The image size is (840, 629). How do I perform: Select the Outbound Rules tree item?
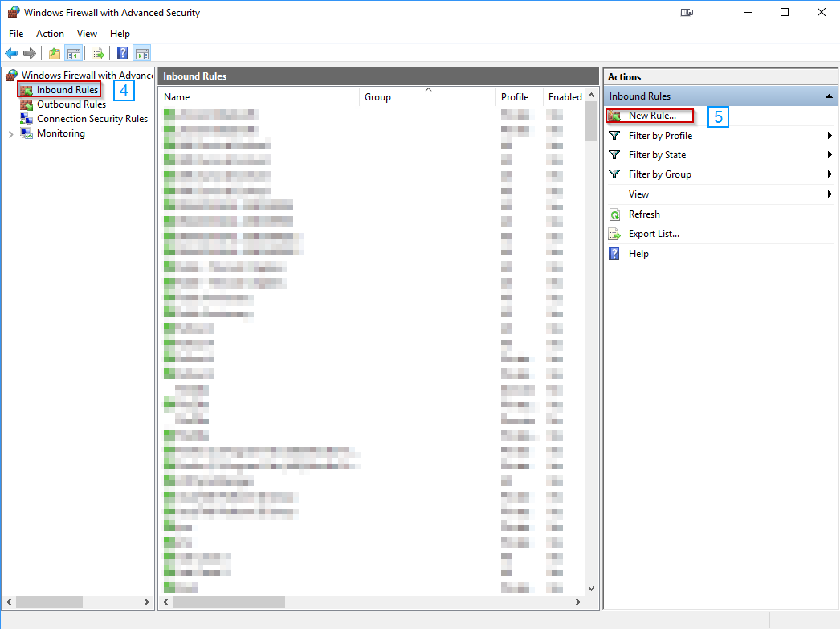(70, 104)
